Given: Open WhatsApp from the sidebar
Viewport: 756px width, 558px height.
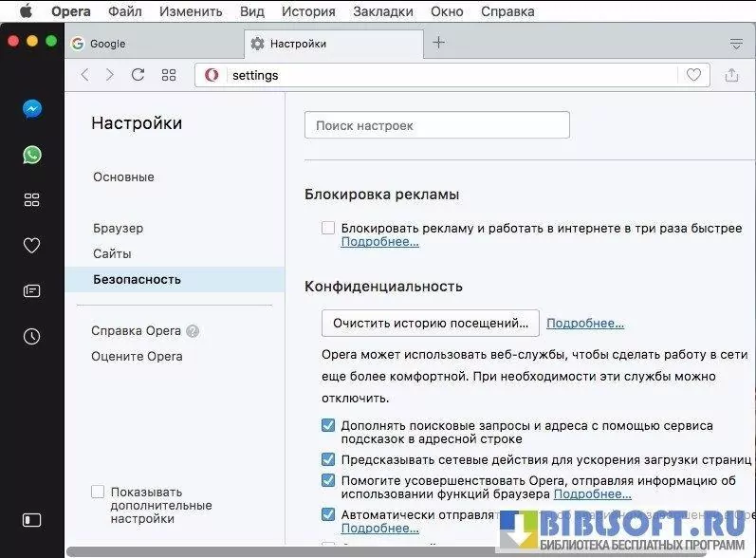Looking at the screenshot, I should (32, 155).
